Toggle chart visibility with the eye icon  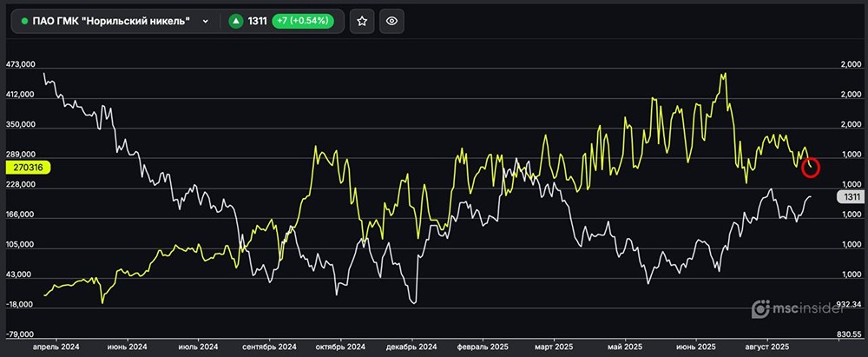391,21
